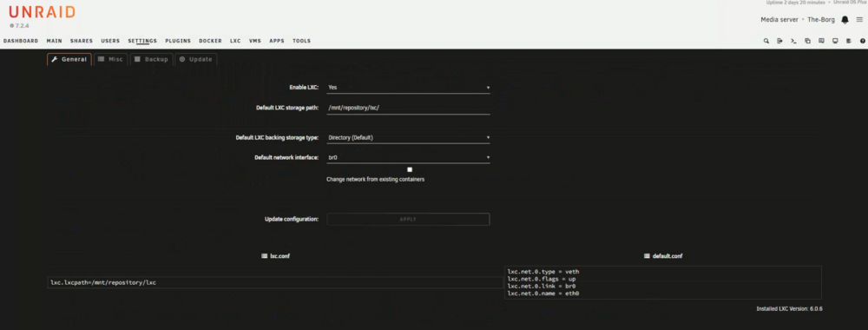Click the 'The-Borg' server name
Image resolution: width=868 pixels, height=330 pixels.
[x=821, y=20]
